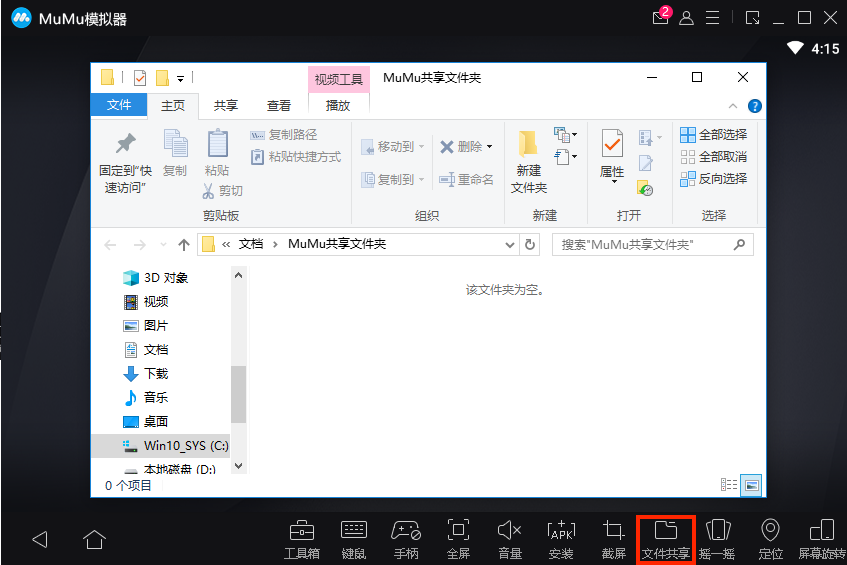Select 下载 in navigation pane
This screenshot has width=847, height=565.
point(146,373)
